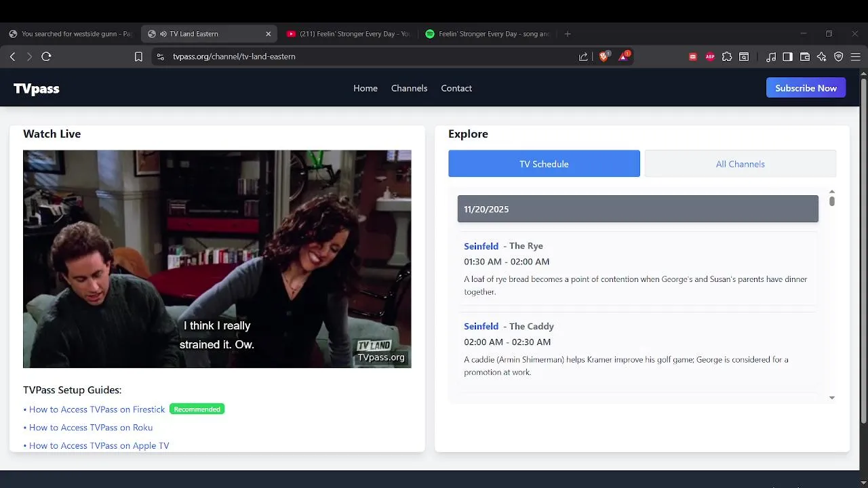Image resolution: width=868 pixels, height=488 pixels.
Task: Open site settings icon left of URL
Action: [161, 57]
